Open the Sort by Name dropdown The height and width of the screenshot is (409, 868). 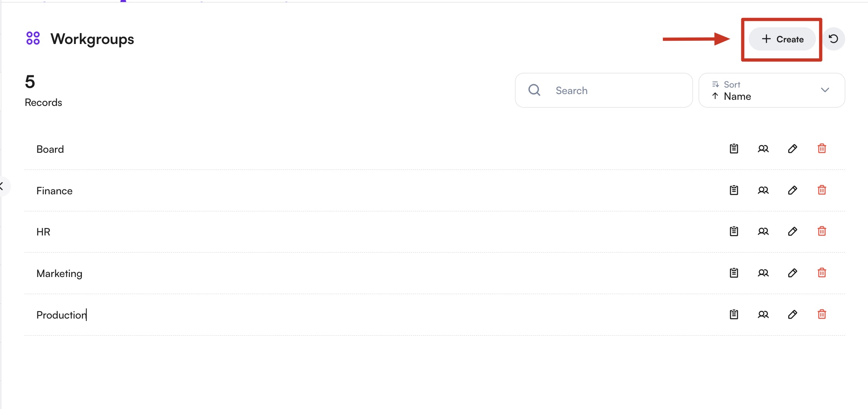coord(772,90)
